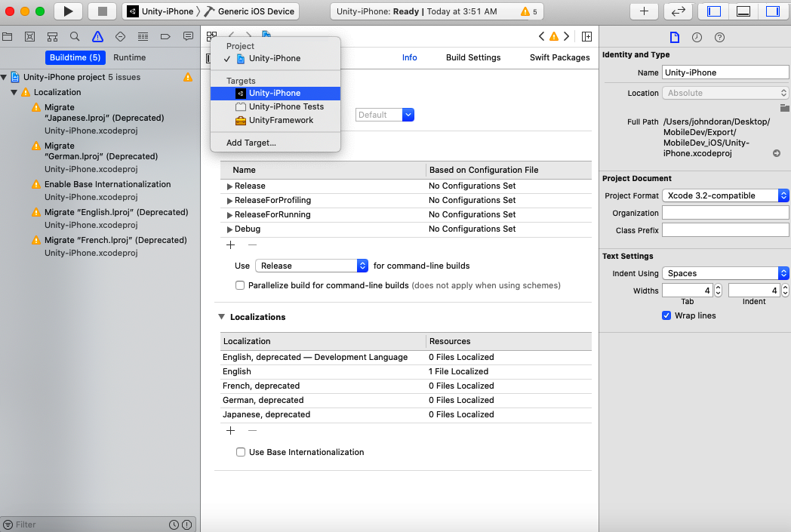This screenshot has height=532, width=791.
Task: Open the Breakpoint navigator icon
Action: click(165, 36)
